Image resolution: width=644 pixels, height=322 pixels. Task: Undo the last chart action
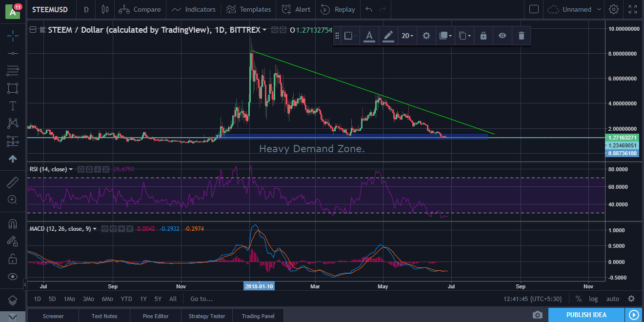point(369,9)
